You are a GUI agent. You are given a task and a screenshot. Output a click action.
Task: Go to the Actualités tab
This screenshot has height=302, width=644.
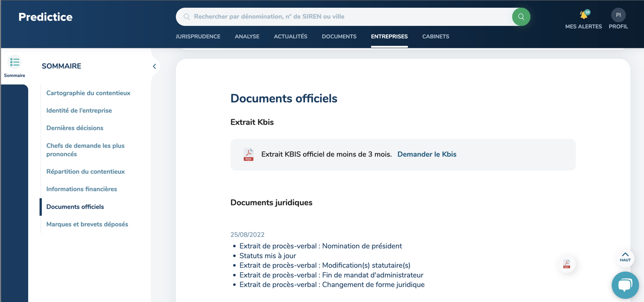(290, 36)
